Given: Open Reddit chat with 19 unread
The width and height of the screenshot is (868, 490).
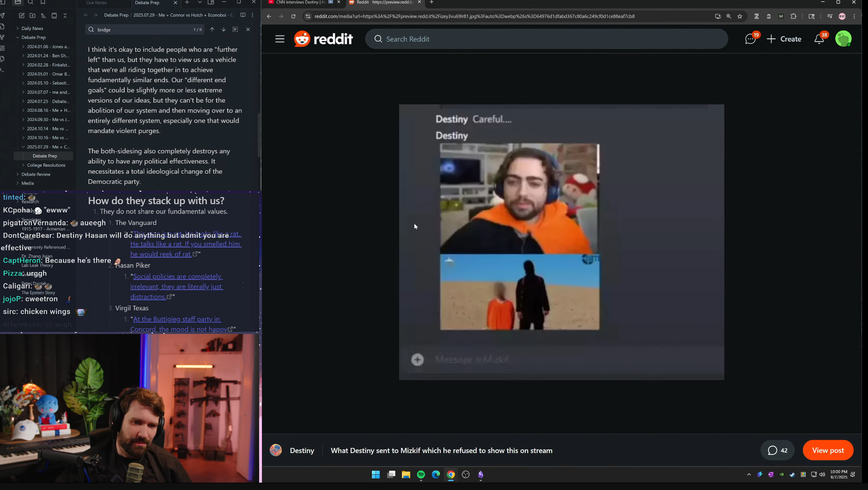Looking at the screenshot, I should [x=751, y=39].
